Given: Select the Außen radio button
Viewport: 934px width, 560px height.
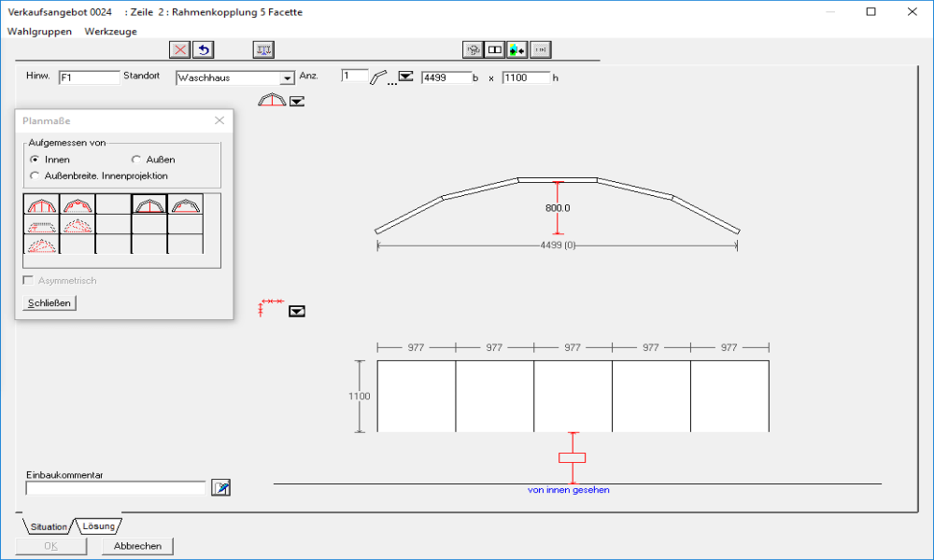Looking at the screenshot, I should (136, 160).
